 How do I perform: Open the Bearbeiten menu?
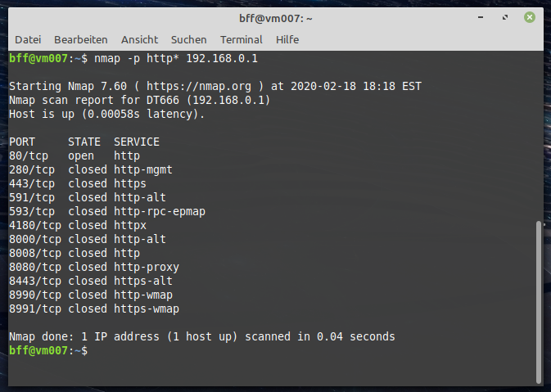(x=81, y=40)
